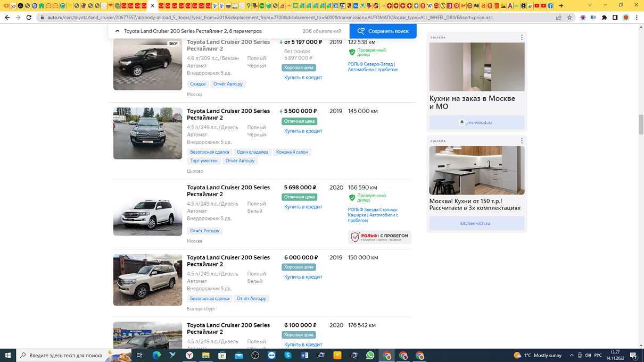This screenshot has height=362, width=644.
Task: Click the share page icon in address bar
Action: (x=559, y=18)
